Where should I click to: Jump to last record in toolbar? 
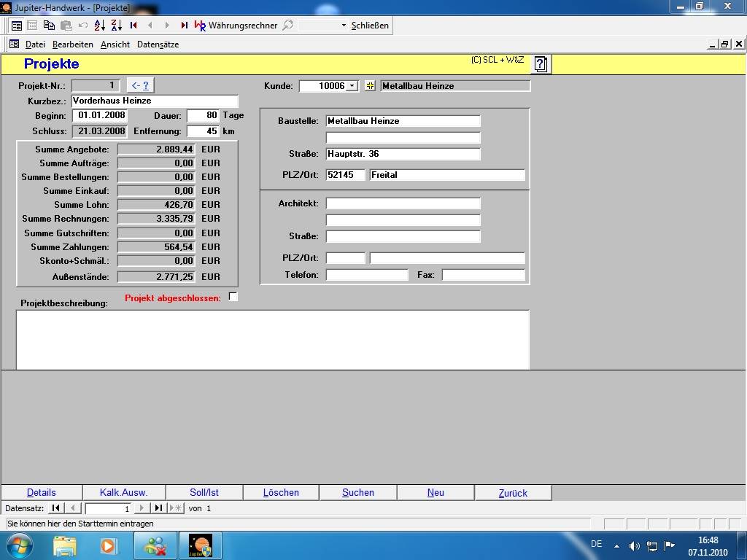[x=184, y=25]
